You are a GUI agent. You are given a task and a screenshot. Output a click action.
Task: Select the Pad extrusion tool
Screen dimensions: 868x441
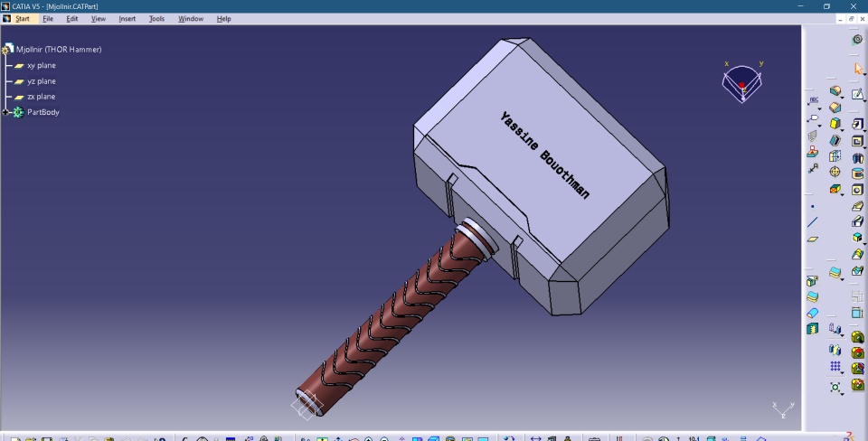(x=857, y=124)
